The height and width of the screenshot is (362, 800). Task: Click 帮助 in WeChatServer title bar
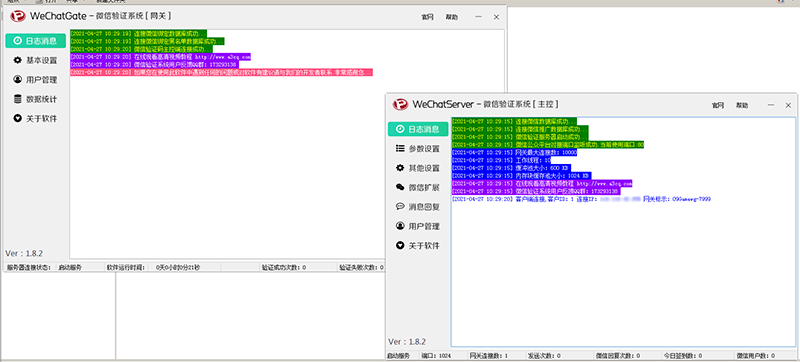pos(742,106)
